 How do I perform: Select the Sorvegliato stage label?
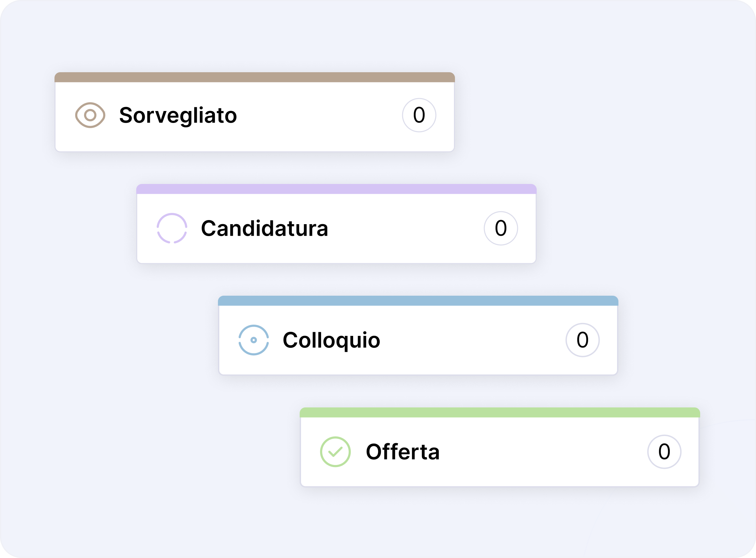178,115
